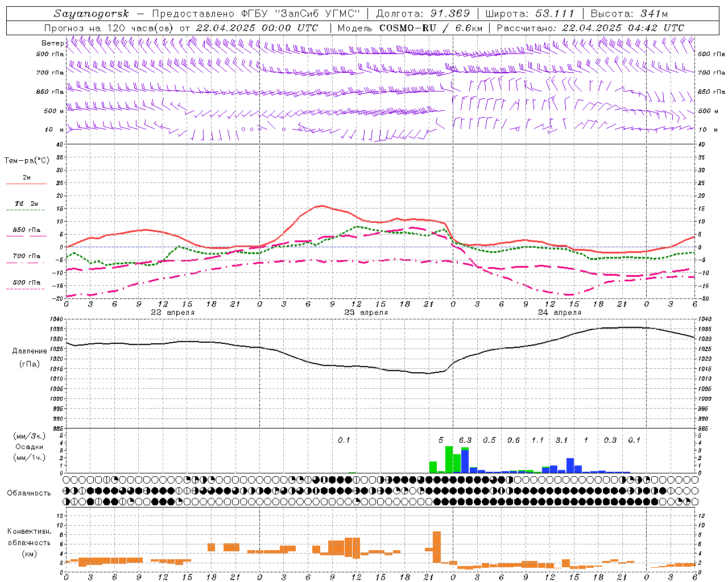Click the 'Модель COSMO-RU / 6.6км' header text
Image resolution: width=728 pixels, height=582 pixels.
410,28
